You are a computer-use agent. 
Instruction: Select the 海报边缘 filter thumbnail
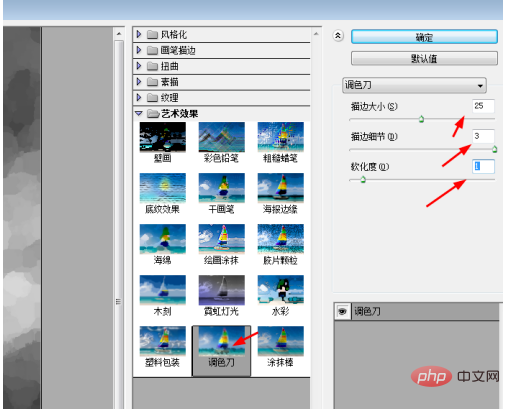click(x=281, y=188)
